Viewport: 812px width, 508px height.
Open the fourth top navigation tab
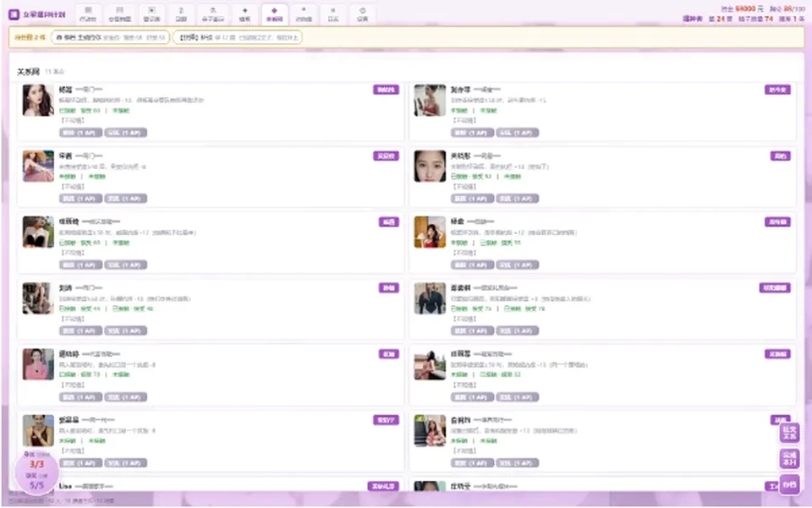(181, 14)
